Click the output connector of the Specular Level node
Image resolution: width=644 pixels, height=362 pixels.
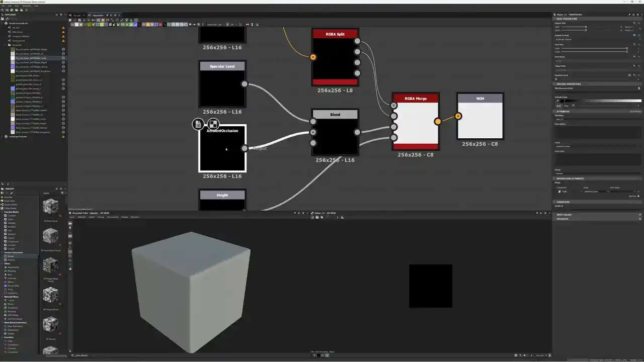click(245, 84)
